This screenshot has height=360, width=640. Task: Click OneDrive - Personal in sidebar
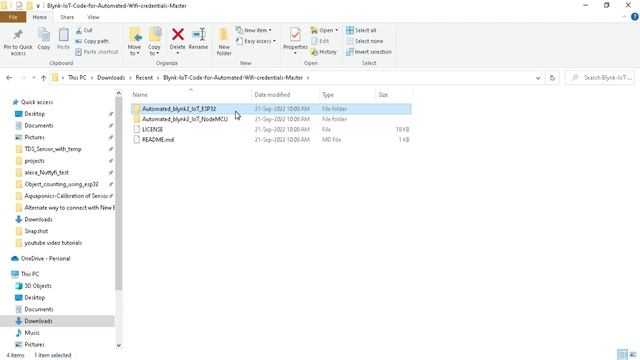point(45,258)
